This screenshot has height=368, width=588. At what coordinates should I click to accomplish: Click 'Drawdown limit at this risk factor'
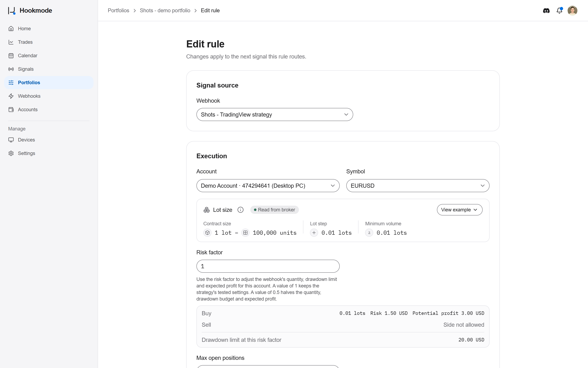click(x=241, y=340)
